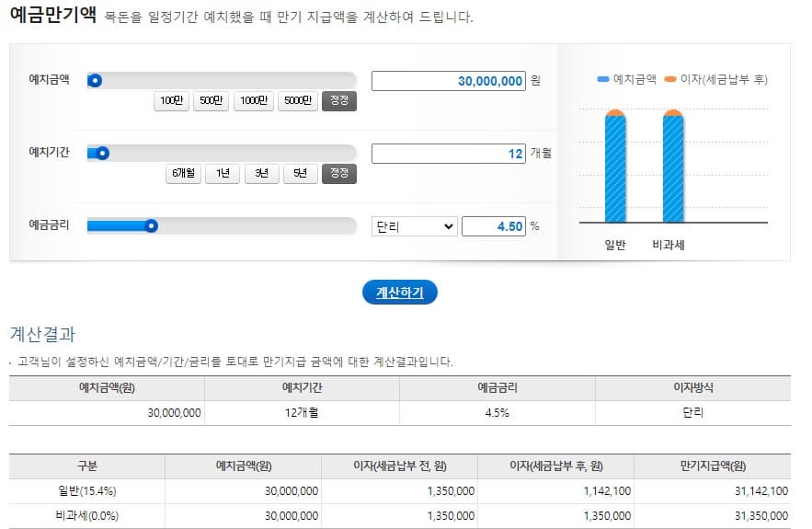
Task: Click 정정 button under deposit period
Action: coord(339,173)
